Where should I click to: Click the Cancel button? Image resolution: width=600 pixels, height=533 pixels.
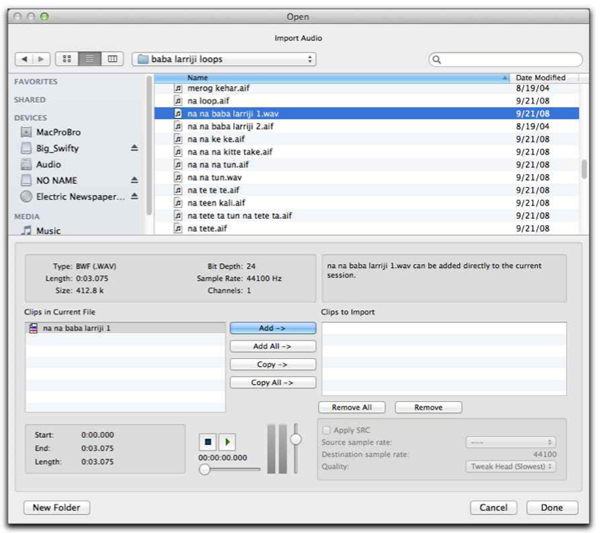point(493,508)
